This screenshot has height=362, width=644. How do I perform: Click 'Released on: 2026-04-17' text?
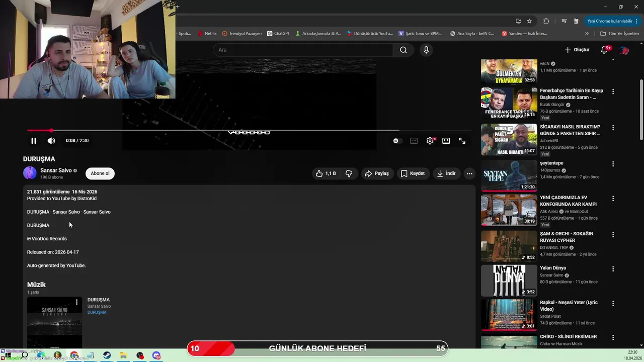[x=53, y=252]
